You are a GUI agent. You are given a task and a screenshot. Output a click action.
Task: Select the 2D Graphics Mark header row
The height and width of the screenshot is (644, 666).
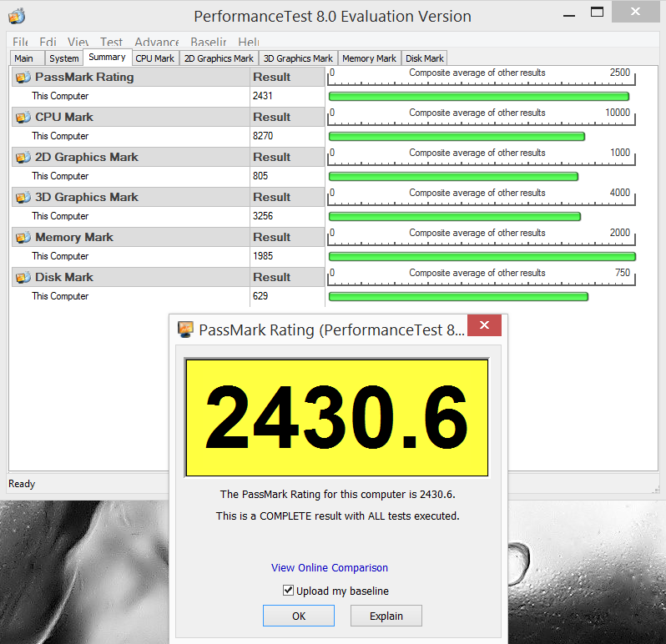168,158
